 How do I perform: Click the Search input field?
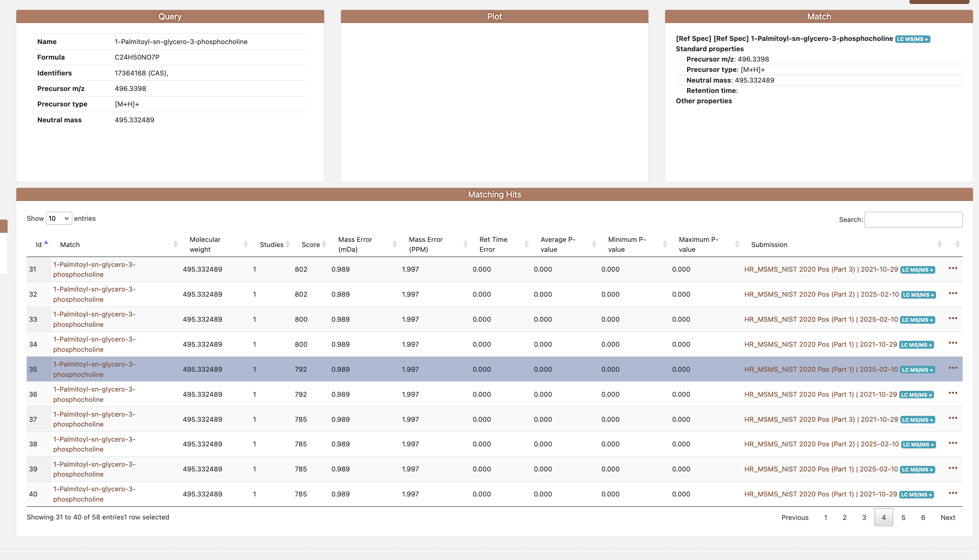[913, 220]
